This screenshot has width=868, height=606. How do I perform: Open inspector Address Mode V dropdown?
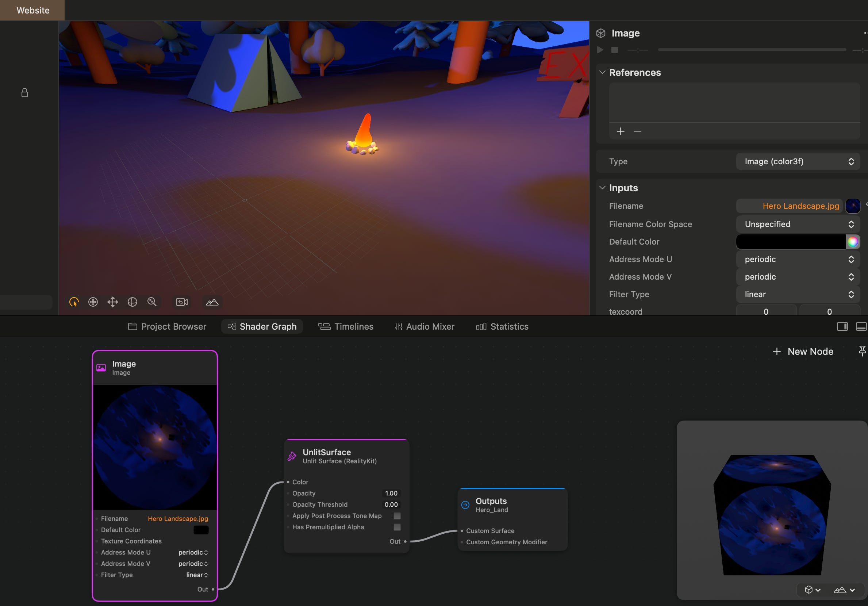point(798,277)
